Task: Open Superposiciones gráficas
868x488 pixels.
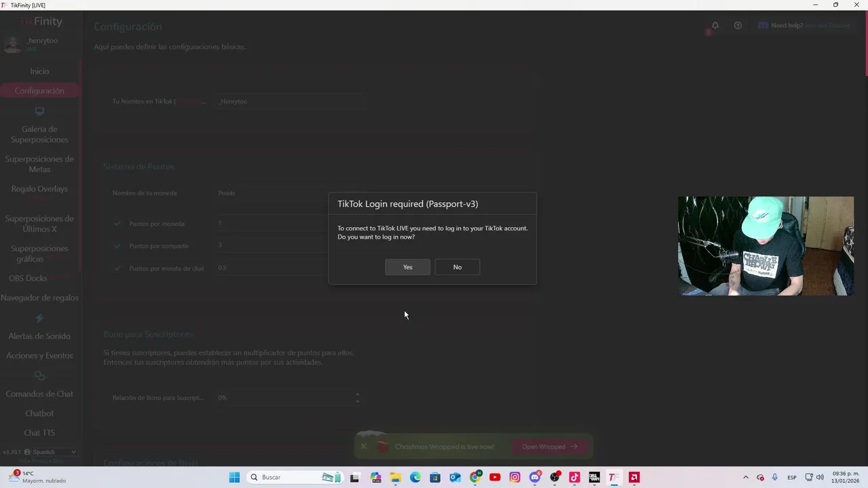Action: 39,253
